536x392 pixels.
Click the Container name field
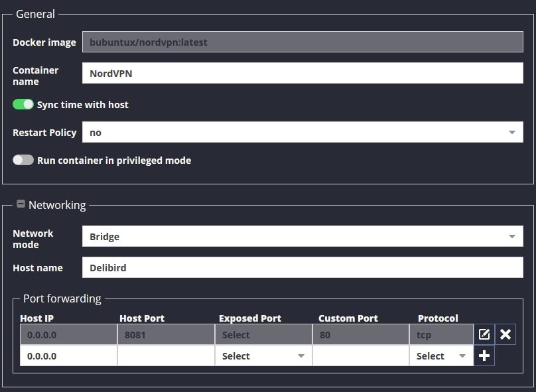(x=302, y=73)
